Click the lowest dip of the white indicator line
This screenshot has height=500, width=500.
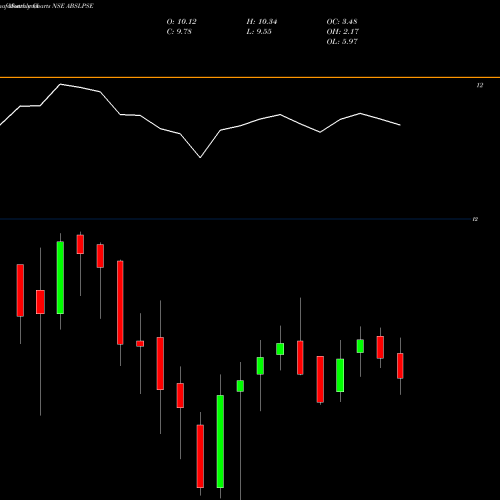click(x=200, y=157)
